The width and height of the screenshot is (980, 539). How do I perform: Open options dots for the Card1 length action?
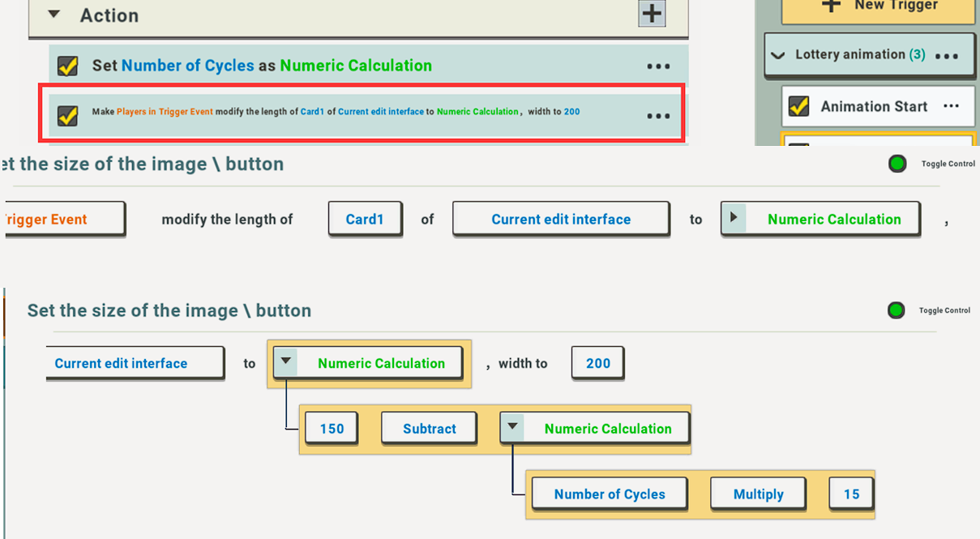[658, 116]
